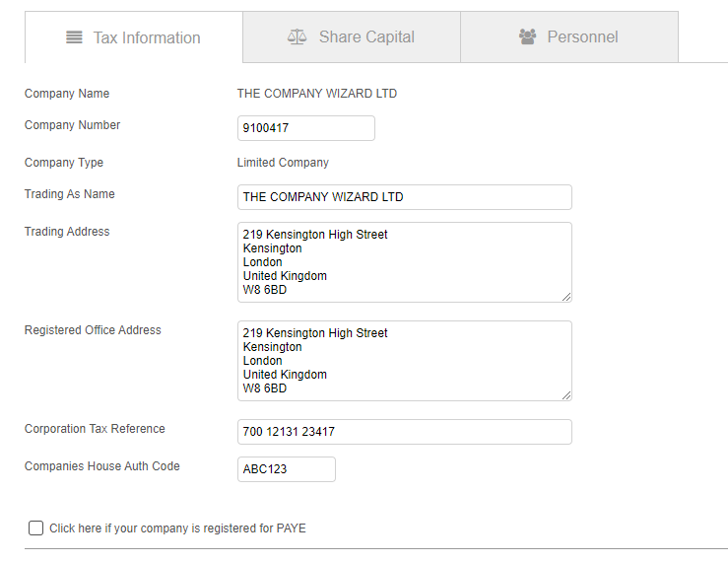Click the 'registered for PAYE' label text
Viewport: 728px width, 563px height.
(177, 528)
